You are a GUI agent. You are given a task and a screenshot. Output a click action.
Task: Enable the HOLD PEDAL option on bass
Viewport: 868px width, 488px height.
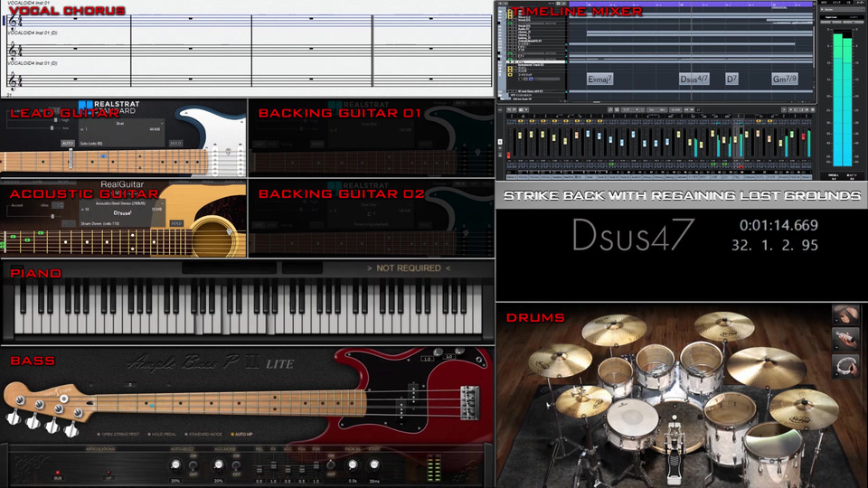point(164,435)
